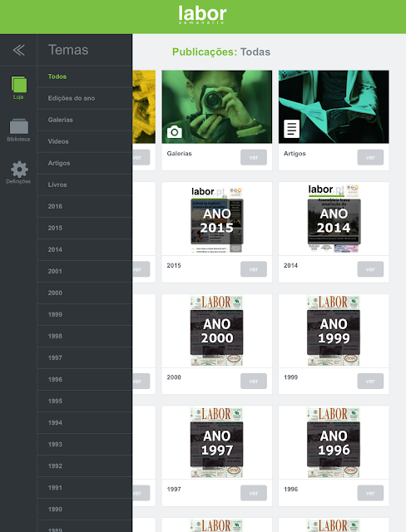The height and width of the screenshot is (532, 406).
Task: Open ANO 1997 cover thumbnail
Action: pos(217,442)
